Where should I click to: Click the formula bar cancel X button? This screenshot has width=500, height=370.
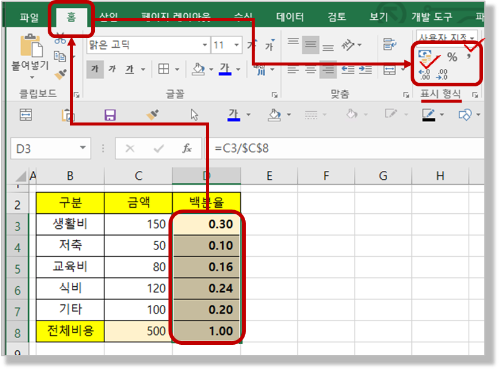click(x=130, y=148)
